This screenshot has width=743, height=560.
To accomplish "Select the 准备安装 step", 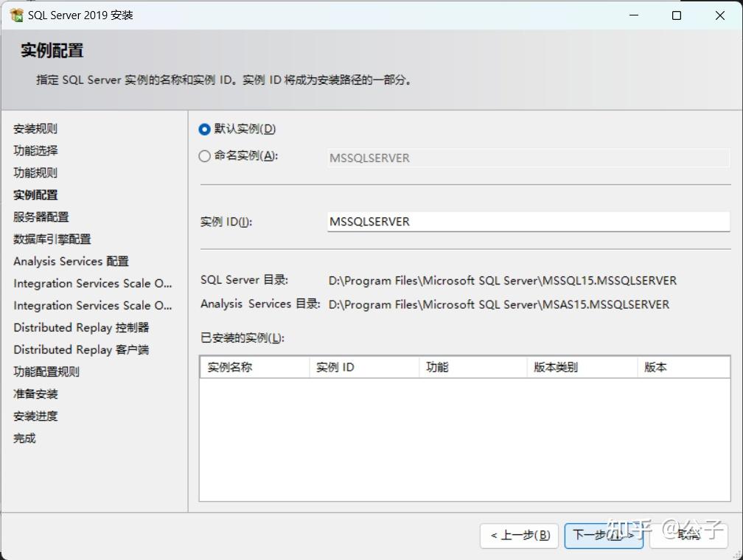I will (x=34, y=393).
